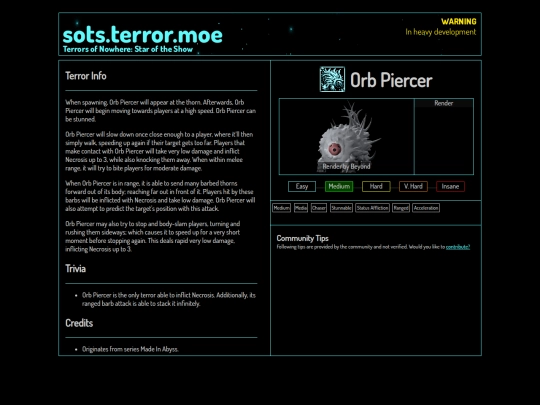This screenshot has height=405, width=540.
Task: Select the Easy difficulty button
Action: click(x=302, y=186)
